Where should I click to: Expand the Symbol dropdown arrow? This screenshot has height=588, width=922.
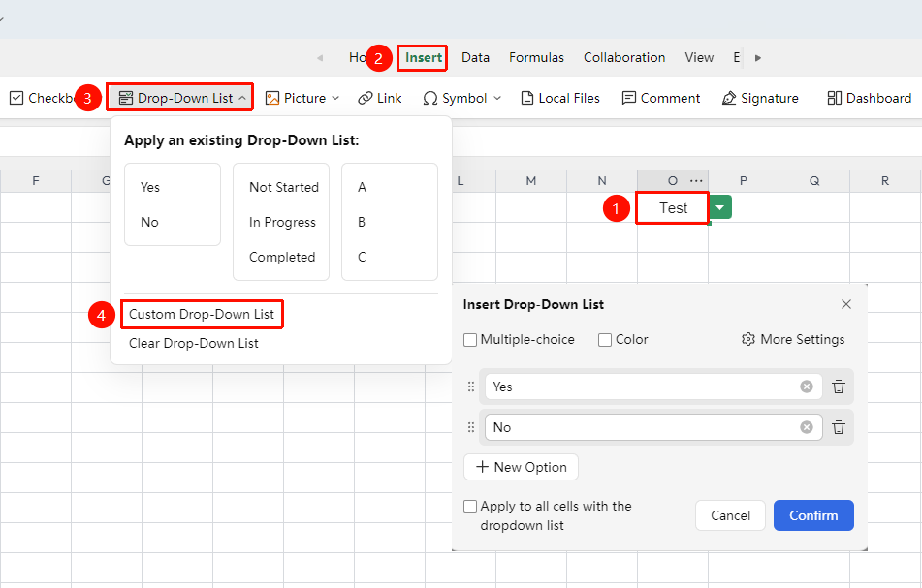(497, 98)
